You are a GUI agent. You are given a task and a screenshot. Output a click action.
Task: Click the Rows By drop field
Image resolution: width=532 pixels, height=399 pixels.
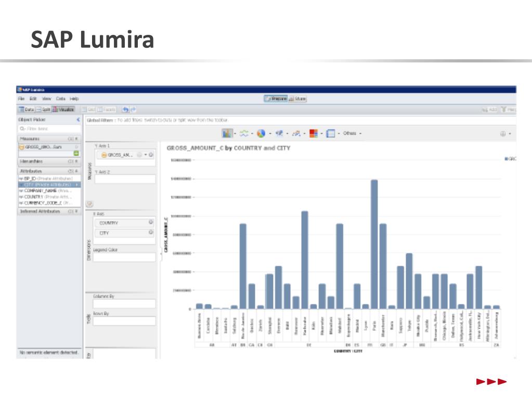(x=124, y=321)
